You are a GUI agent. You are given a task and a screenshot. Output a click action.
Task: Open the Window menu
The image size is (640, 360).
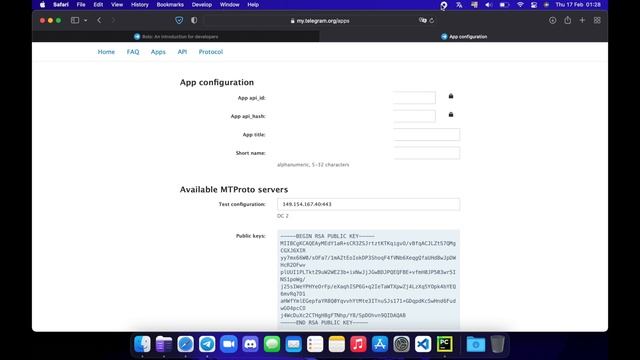point(229,5)
